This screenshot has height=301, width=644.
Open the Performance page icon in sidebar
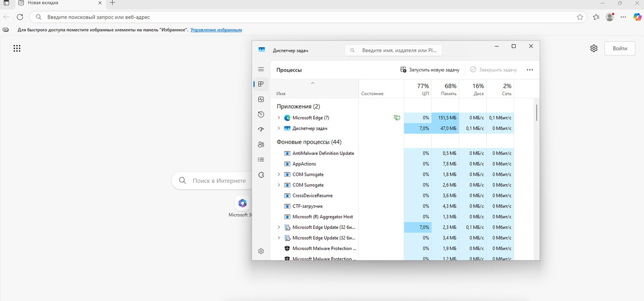pyautogui.click(x=261, y=99)
